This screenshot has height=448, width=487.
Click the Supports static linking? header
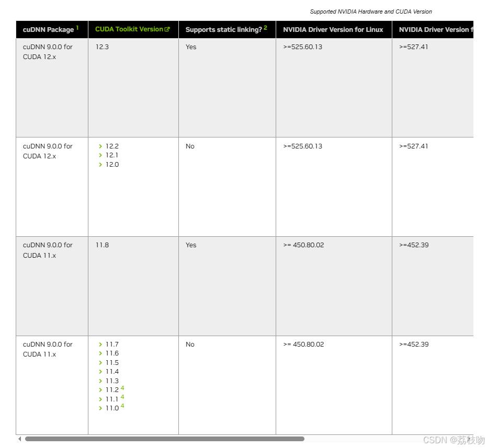coord(227,29)
